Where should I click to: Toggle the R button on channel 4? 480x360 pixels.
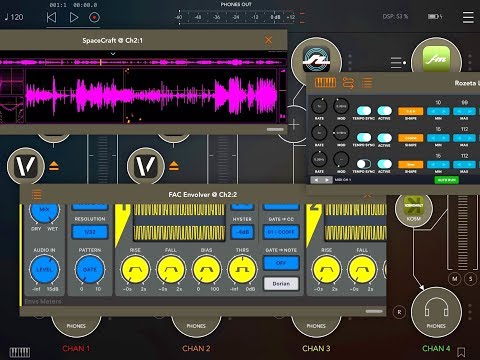pos(399,312)
